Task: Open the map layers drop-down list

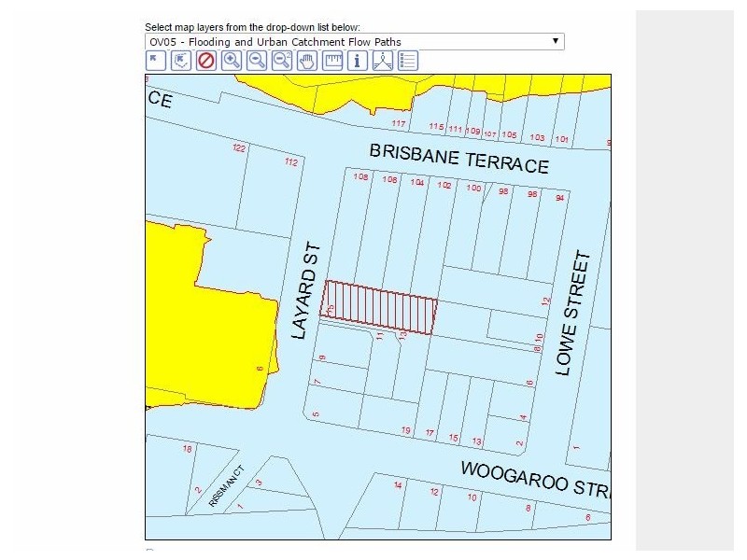Action: click(355, 42)
